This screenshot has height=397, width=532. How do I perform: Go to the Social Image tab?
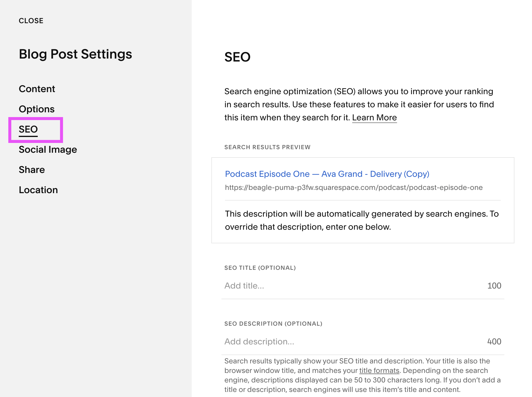(x=48, y=149)
